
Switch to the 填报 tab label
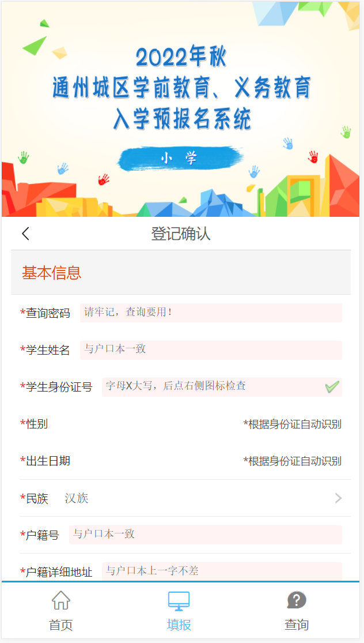(x=179, y=625)
